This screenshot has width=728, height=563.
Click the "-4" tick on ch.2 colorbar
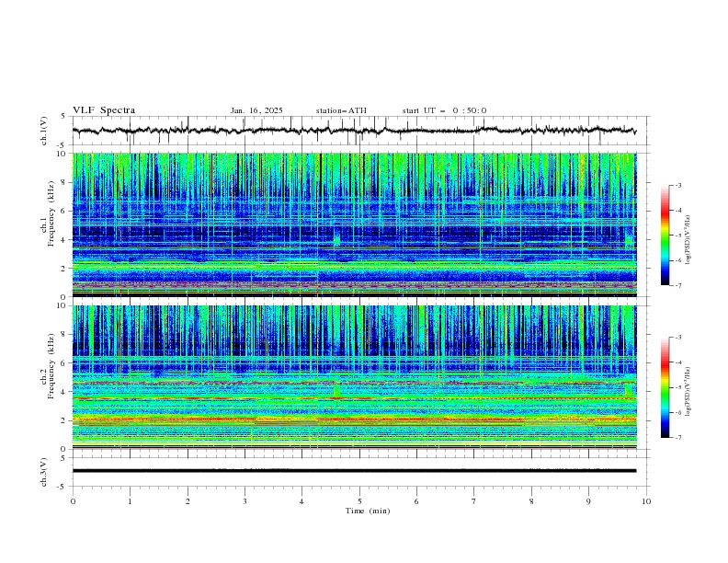coord(677,362)
